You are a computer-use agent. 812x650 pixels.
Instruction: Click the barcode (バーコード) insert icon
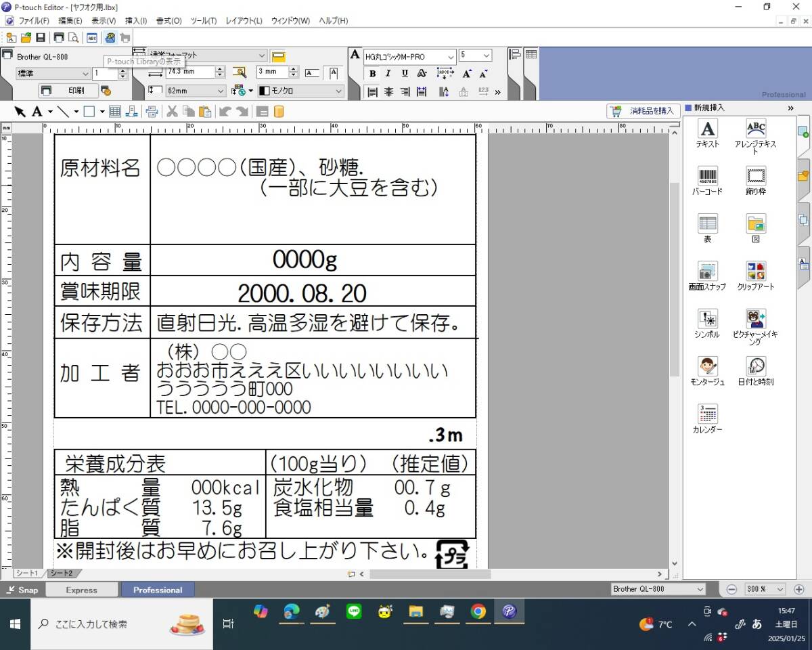pyautogui.click(x=707, y=177)
